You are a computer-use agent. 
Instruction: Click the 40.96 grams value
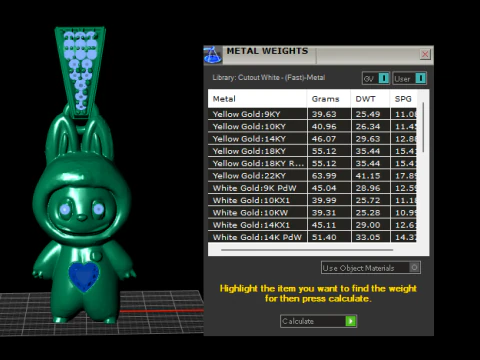click(x=324, y=126)
